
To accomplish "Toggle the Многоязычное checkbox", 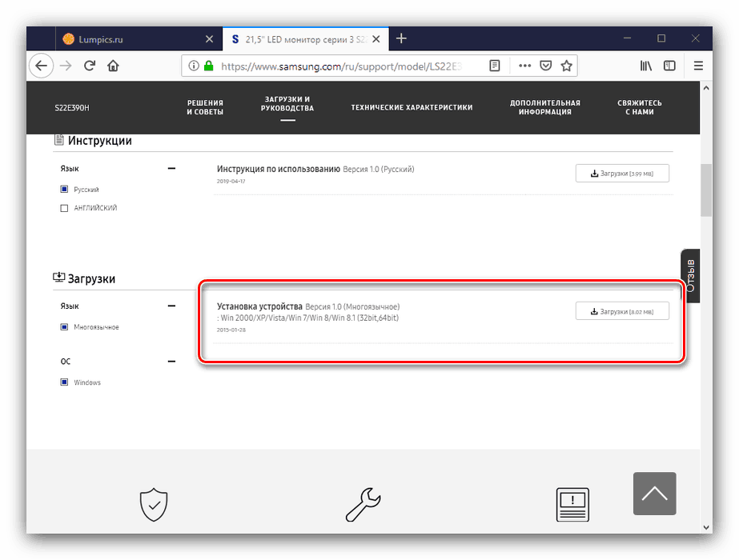I will pyautogui.click(x=64, y=327).
